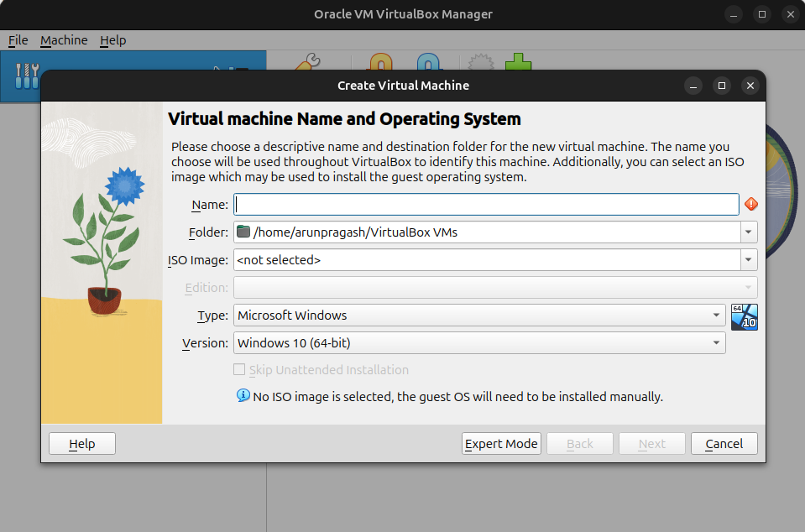Click the green plus Add icon in Manager toolbar
Viewport: 805px width, 532px height.
coord(518,61)
